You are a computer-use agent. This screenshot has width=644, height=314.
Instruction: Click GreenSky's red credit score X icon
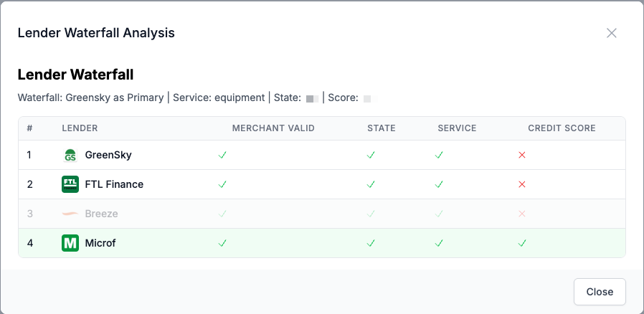pyautogui.click(x=522, y=155)
